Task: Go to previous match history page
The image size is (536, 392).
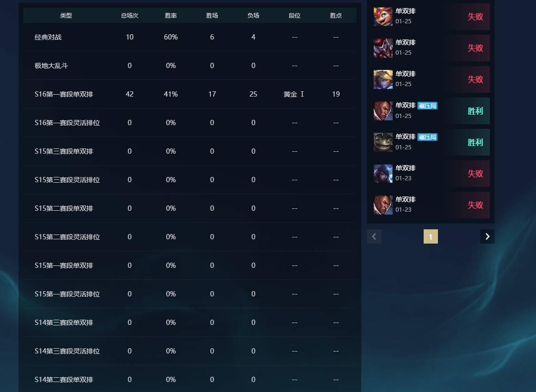Action: [x=374, y=236]
